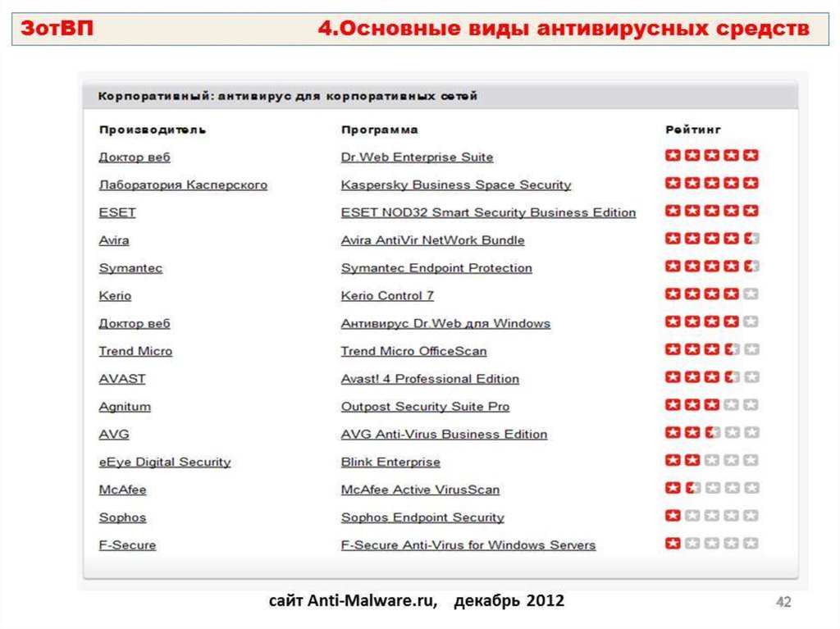
Task: Click the star rating for Kaspersky Business Space Security
Action: point(712,183)
